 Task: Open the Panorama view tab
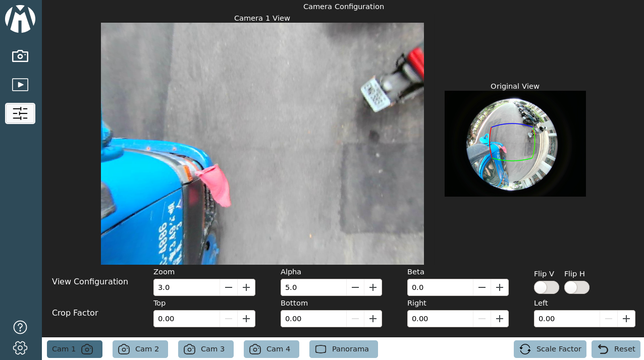(343, 349)
